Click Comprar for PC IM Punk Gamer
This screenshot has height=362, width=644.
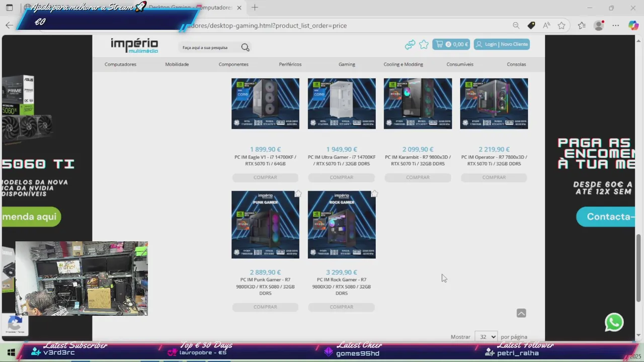pyautogui.click(x=265, y=307)
